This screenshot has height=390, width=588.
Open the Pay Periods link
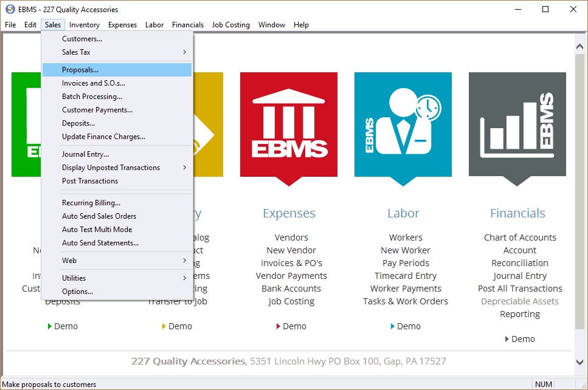(x=406, y=263)
